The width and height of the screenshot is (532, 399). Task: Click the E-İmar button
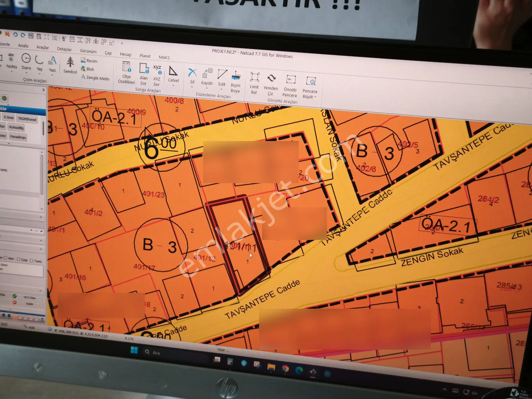click(x=9, y=117)
